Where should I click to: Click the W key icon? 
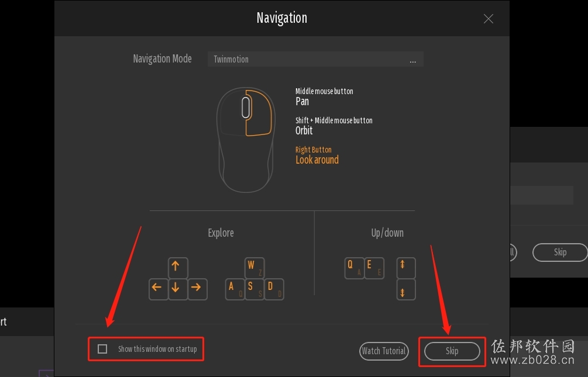coord(255,268)
